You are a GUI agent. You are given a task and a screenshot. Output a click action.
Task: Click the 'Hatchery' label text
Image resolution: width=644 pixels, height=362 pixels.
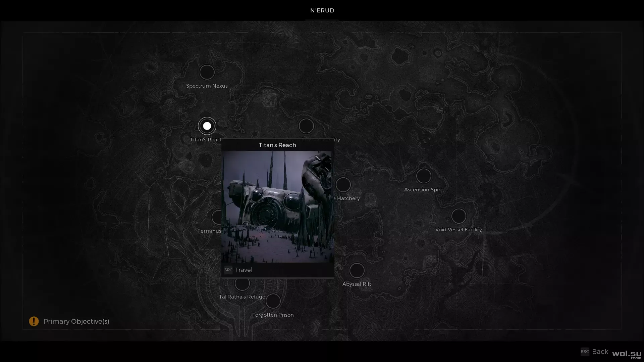pos(348,198)
